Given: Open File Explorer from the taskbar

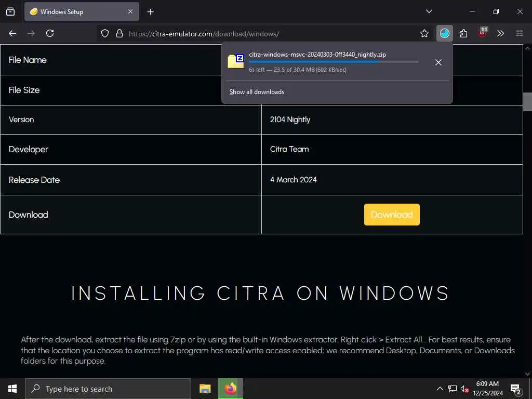Looking at the screenshot, I should (x=205, y=389).
